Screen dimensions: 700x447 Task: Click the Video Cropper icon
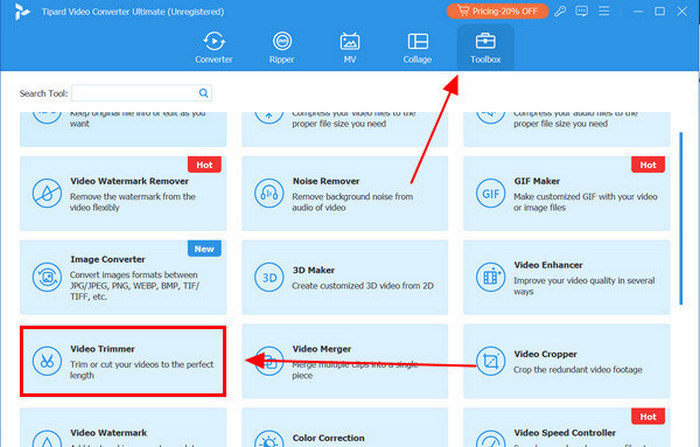(x=490, y=361)
